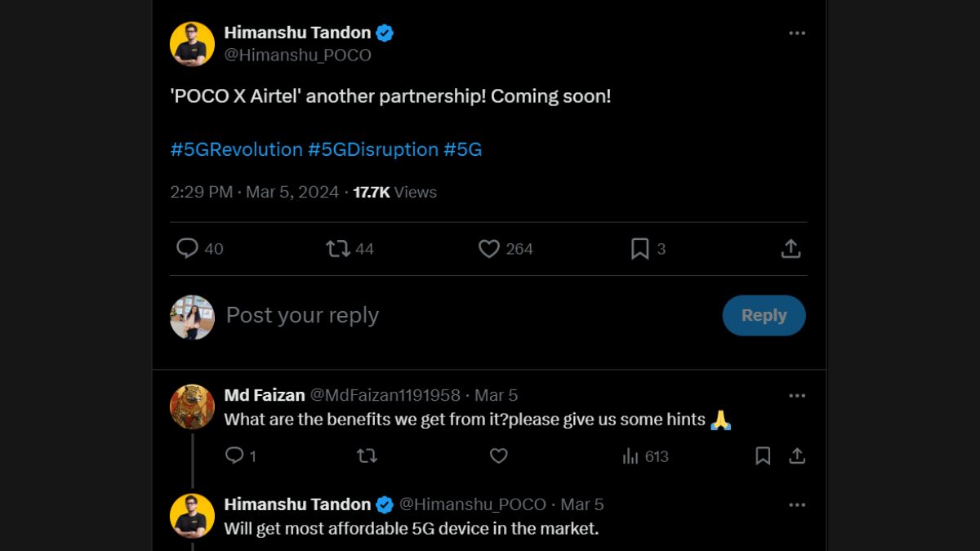Repost the POCO X Airtel tweet
Viewport: 980px width, 551px height.
pyautogui.click(x=338, y=248)
